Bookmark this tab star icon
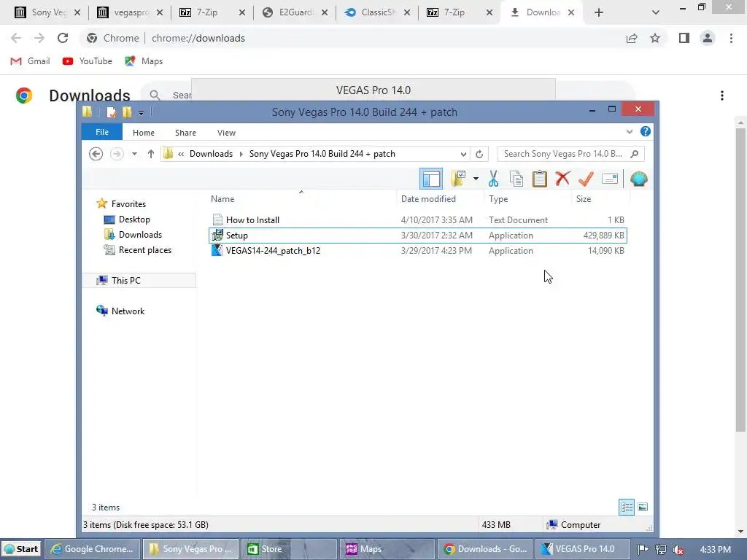The image size is (747, 560). click(655, 38)
